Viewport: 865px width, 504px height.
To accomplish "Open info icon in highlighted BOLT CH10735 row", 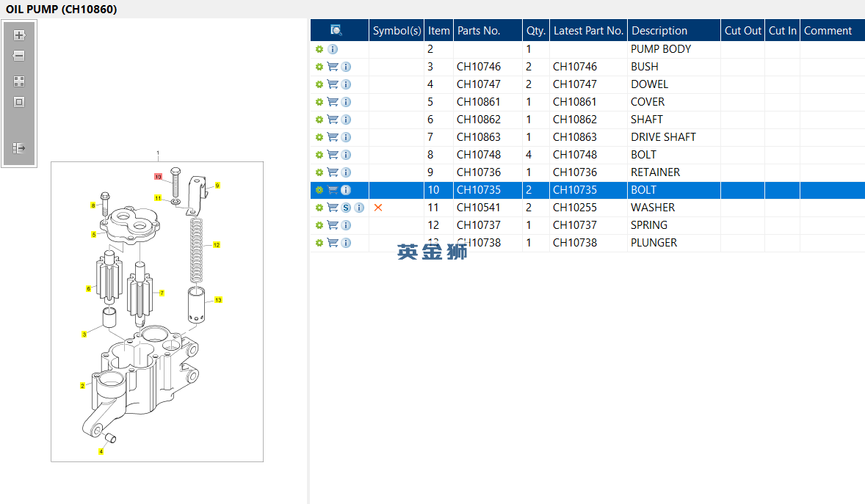I will (x=346, y=190).
